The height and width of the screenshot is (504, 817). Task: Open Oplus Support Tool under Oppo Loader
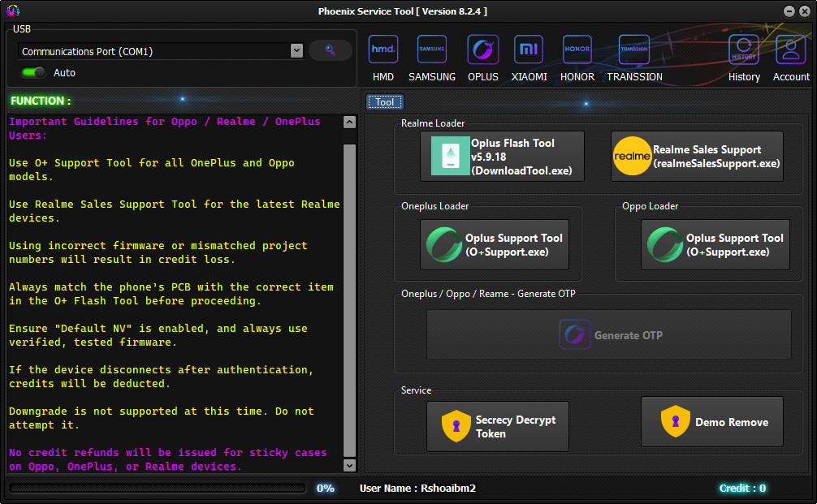coord(715,244)
